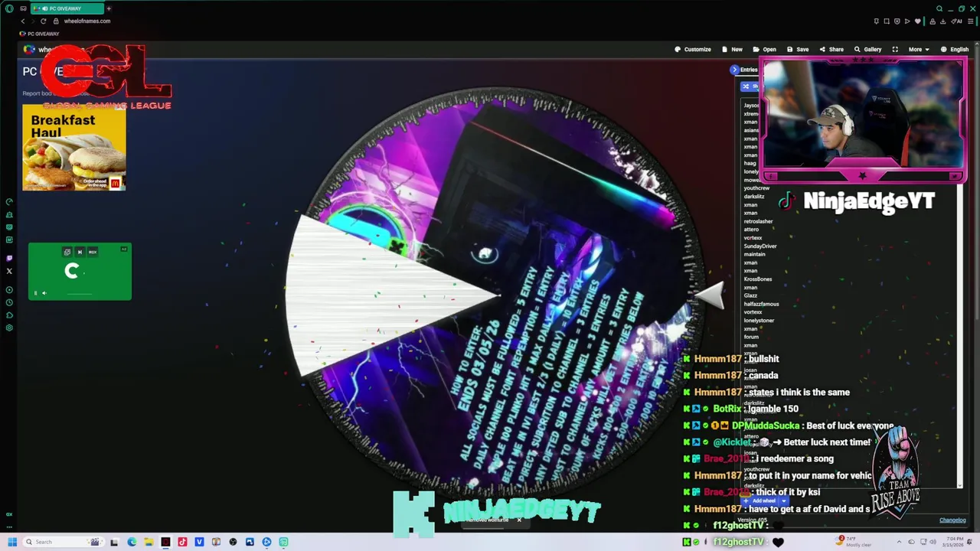
Task: Open a new browser tab
Action: tap(109, 8)
